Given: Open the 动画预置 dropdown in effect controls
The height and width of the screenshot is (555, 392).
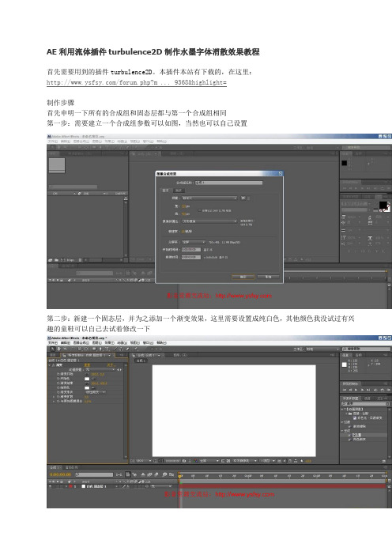Looking at the screenshot, I should pos(100,369).
